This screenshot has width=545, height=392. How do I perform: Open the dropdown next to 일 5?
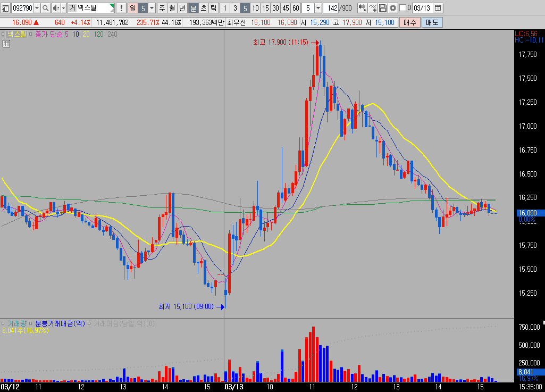pos(152,7)
